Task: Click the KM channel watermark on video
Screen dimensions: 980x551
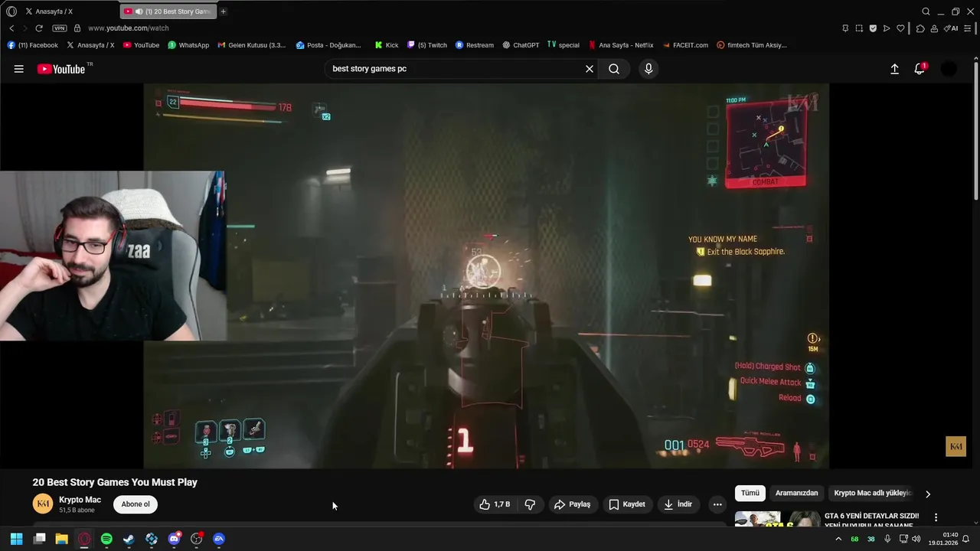Action: [x=955, y=447]
